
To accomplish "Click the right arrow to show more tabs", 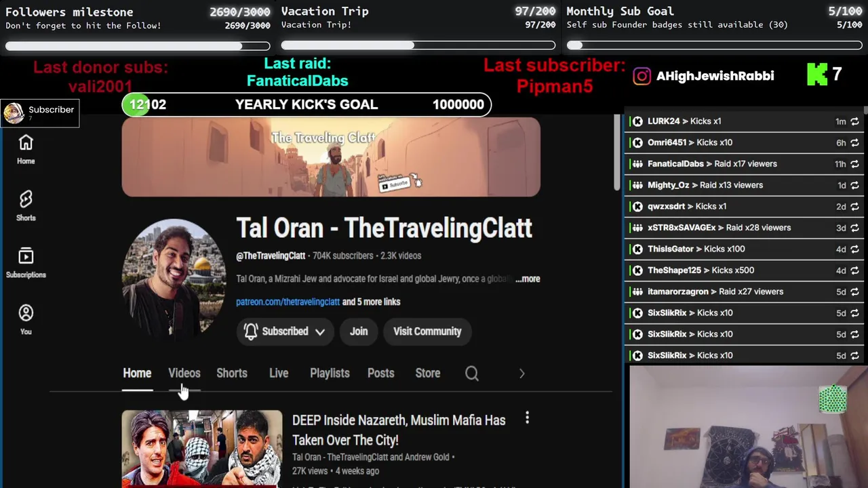I will pos(521,373).
